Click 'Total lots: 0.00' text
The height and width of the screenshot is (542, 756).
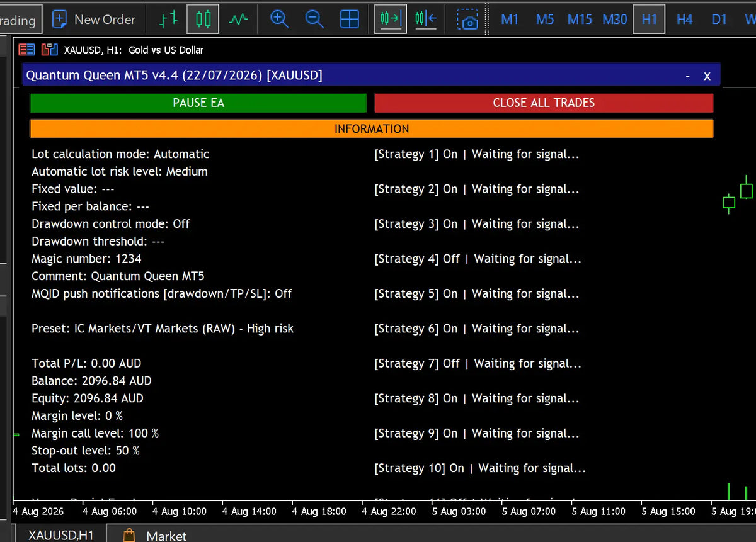[x=74, y=468]
